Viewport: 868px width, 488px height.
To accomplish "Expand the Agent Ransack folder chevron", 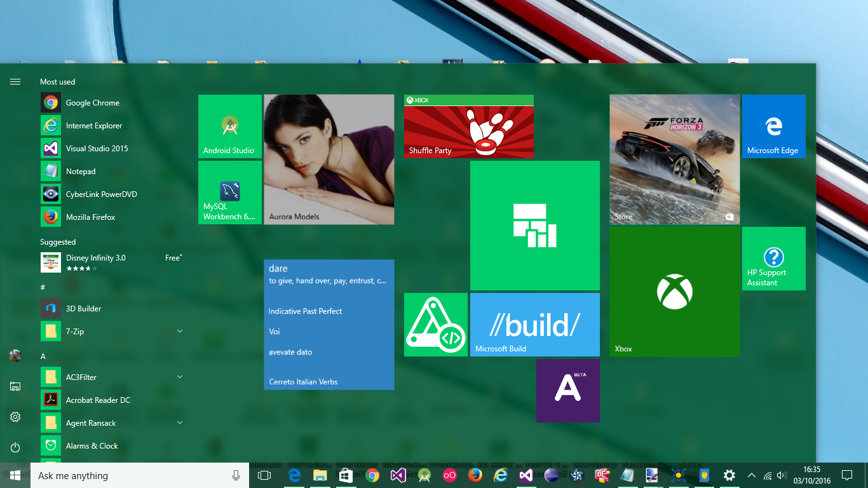I will click(180, 423).
